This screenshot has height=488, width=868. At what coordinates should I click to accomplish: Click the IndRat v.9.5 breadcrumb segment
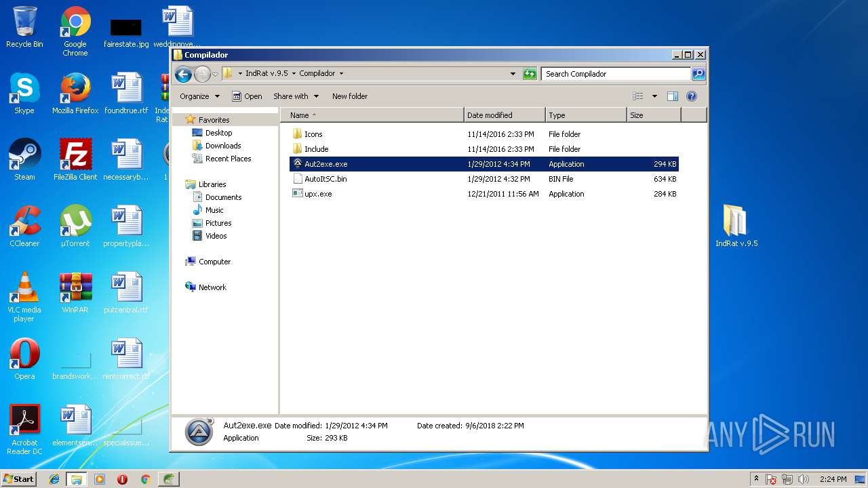click(267, 73)
